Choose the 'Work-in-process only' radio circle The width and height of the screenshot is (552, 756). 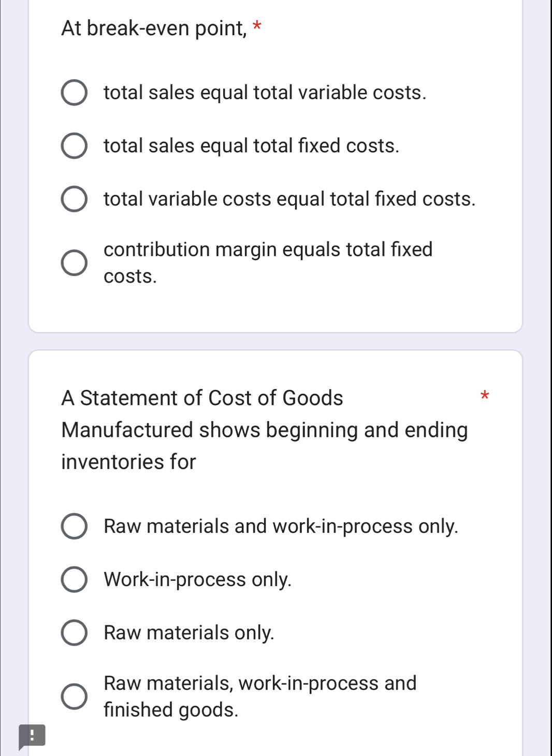click(74, 579)
